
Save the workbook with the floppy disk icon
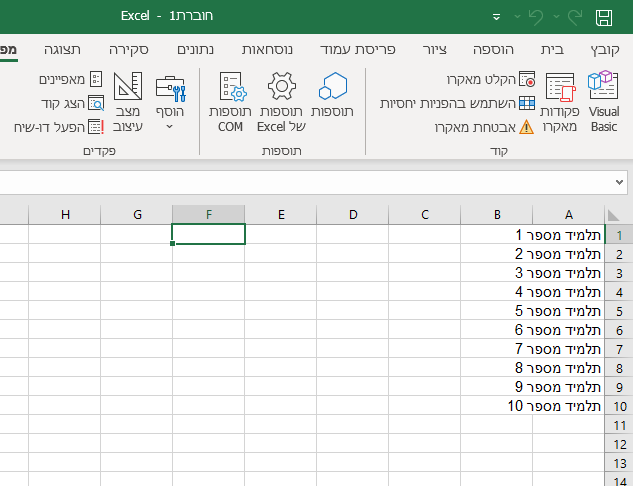(x=604, y=17)
